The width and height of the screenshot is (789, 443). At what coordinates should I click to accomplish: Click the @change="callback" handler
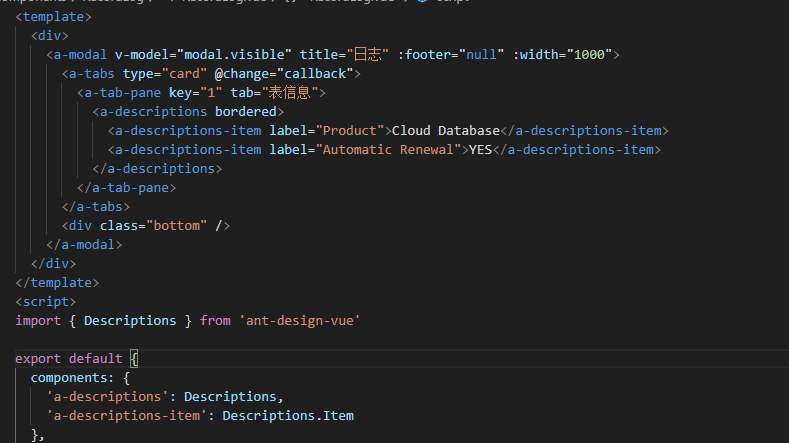(x=284, y=73)
